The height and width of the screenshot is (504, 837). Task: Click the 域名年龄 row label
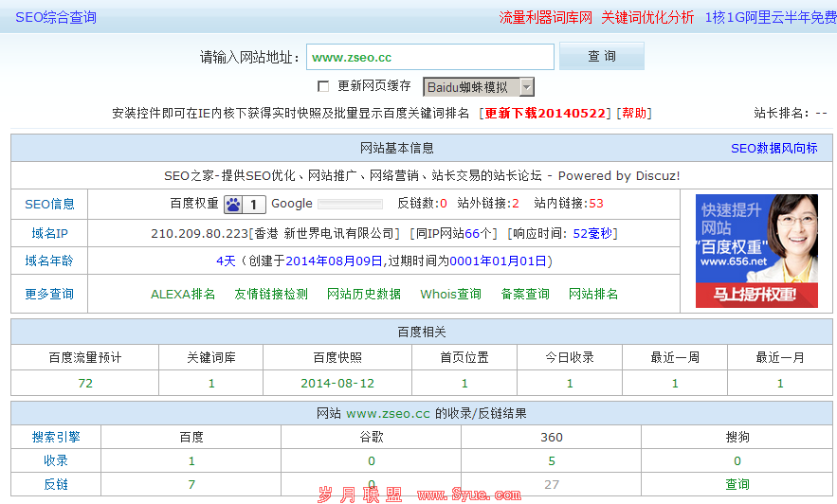click(49, 261)
